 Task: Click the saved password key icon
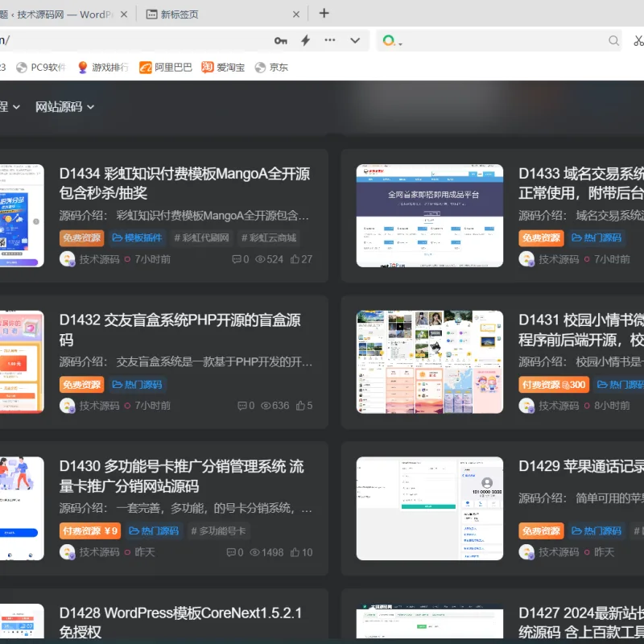click(x=281, y=41)
